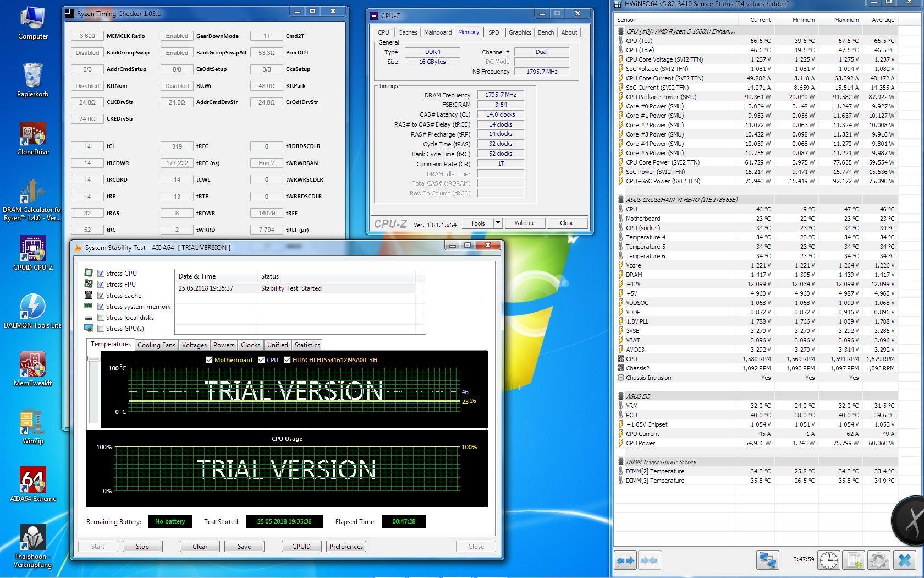
Task: Open HWiNFO network remote monitoring icon
Action: (767, 560)
